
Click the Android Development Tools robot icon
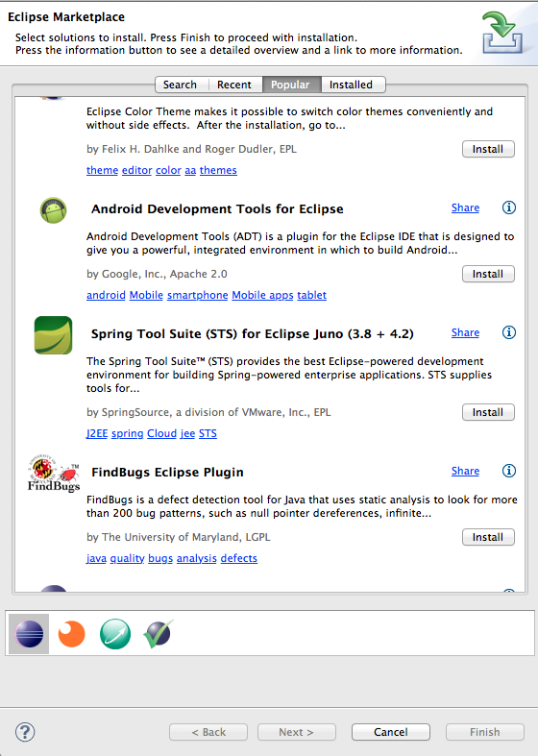[53, 210]
